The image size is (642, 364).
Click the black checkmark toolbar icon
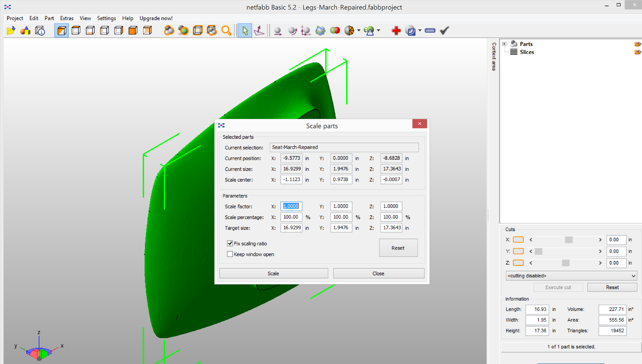[x=445, y=31]
